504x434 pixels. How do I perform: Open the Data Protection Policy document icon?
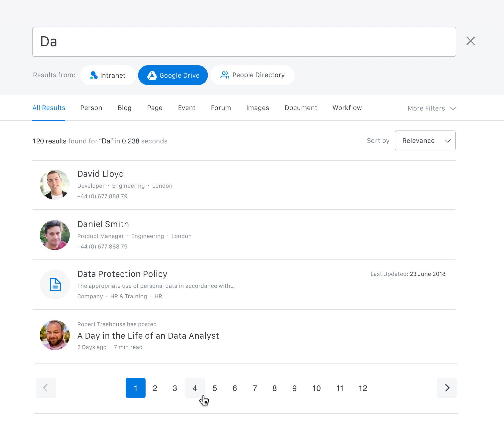[55, 284]
